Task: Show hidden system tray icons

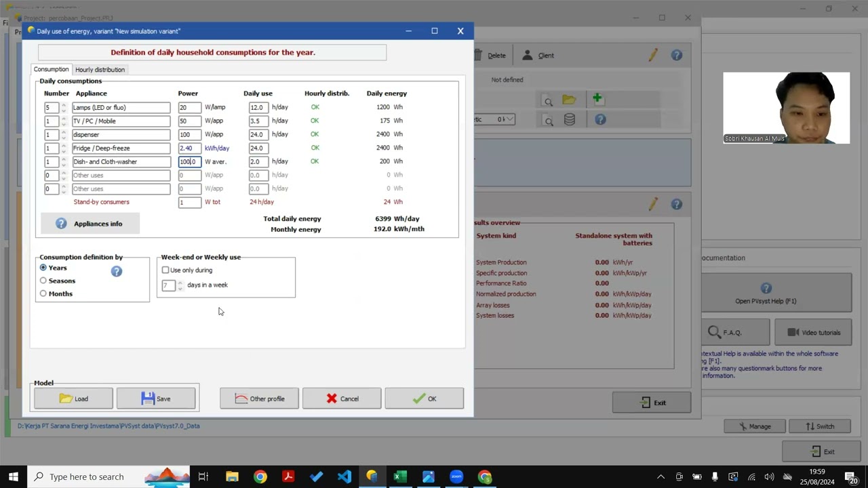Action: coord(660,476)
